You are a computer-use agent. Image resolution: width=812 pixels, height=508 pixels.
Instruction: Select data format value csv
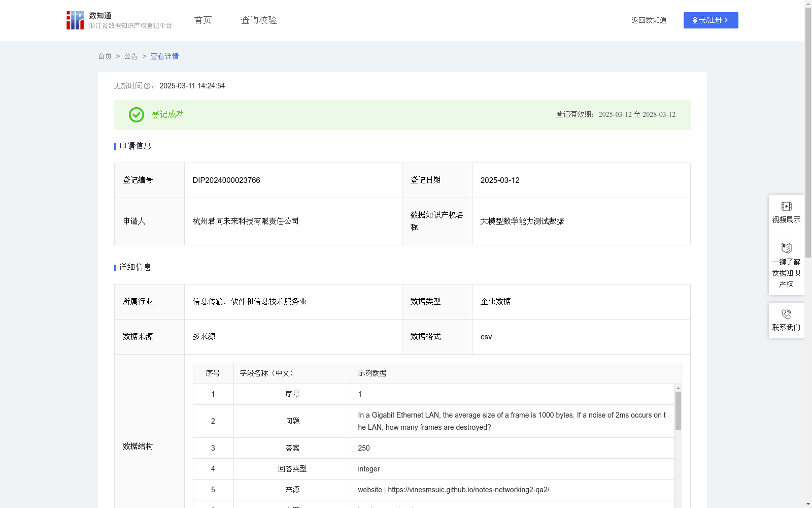[486, 337]
